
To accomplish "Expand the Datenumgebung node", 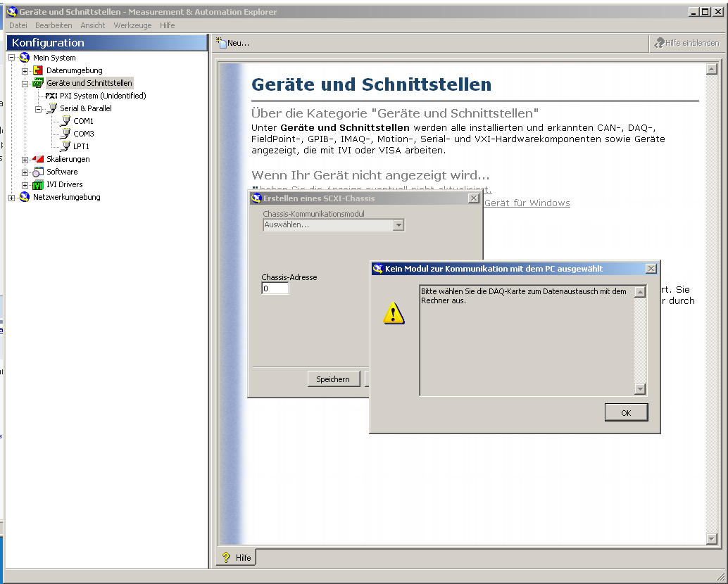I will tap(25, 71).
